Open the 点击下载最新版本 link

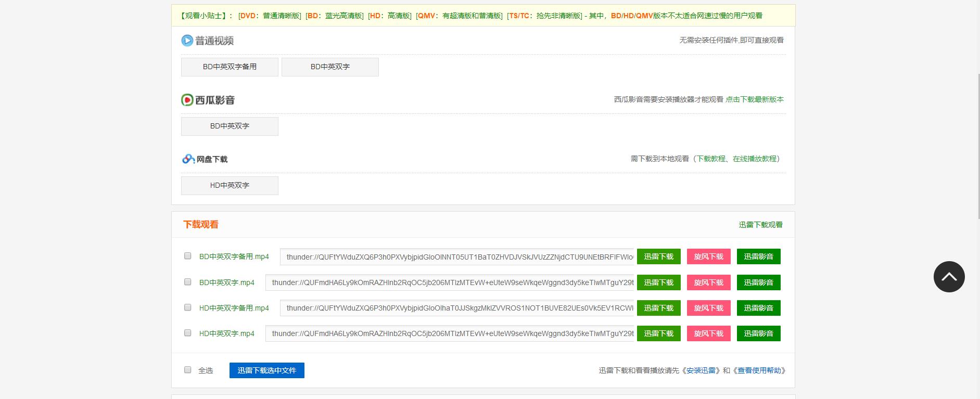point(754,99)
